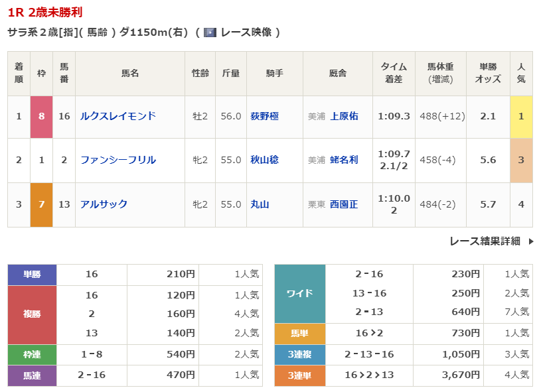Click the arrow beside レース結果詳細
Screen dimensions: 541x392
tap(530, 241)
